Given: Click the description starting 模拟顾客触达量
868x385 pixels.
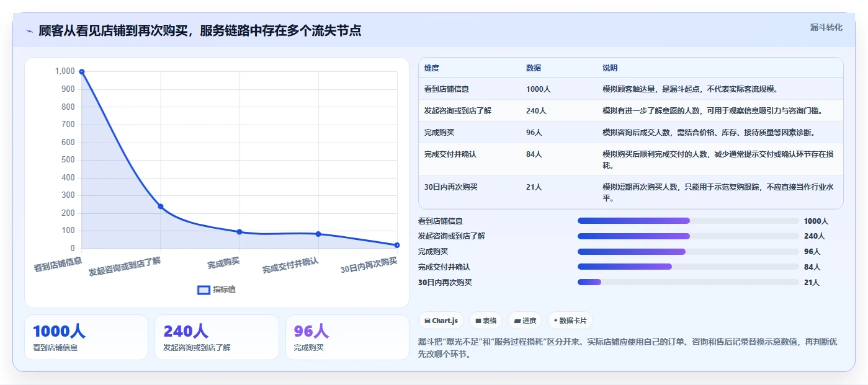Looking at the screenshot, I should tap(690, 89).
